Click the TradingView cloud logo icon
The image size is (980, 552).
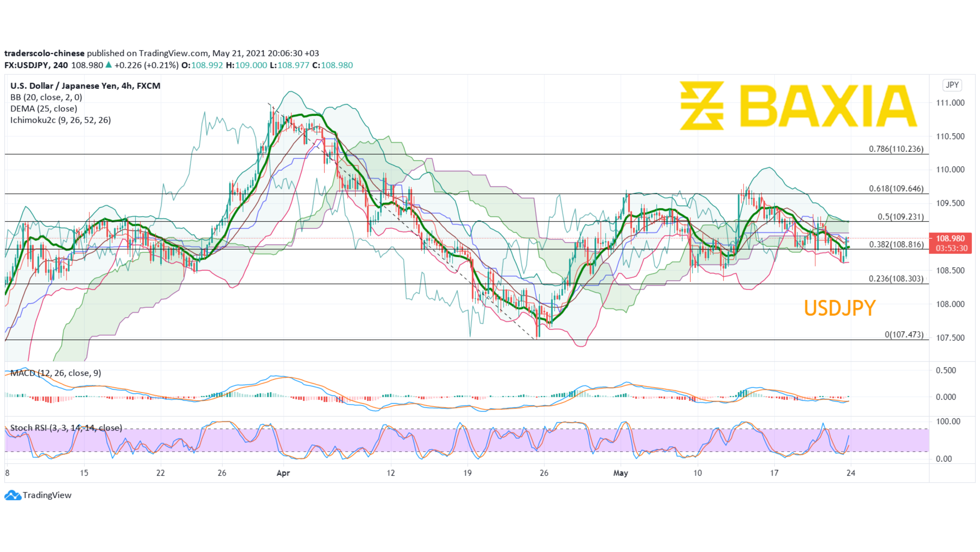pos(13,495)
